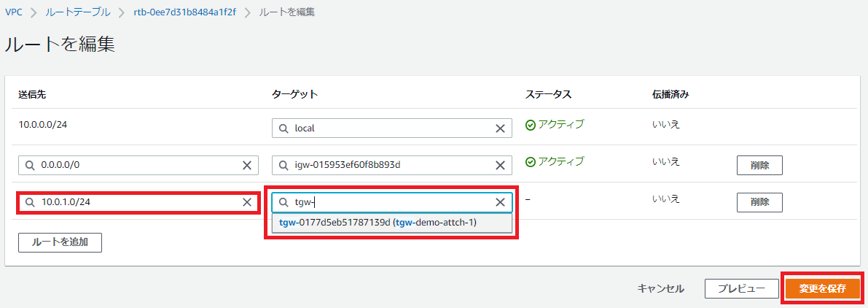Click the プレビュー button

[741, 288]
